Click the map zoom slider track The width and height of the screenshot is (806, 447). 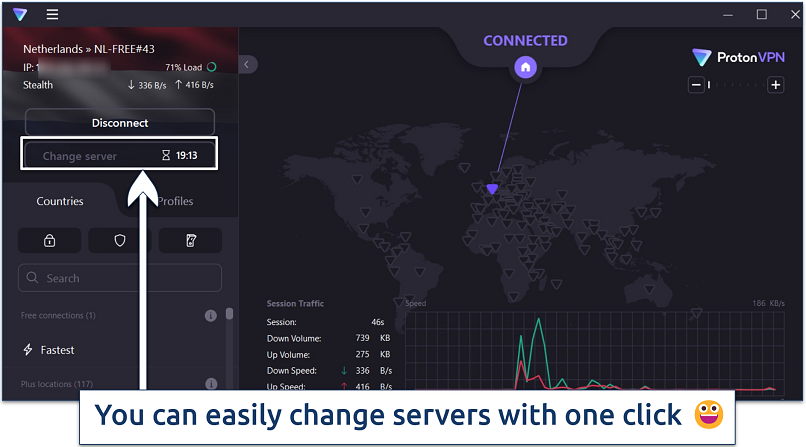click(x=735, y=85)
